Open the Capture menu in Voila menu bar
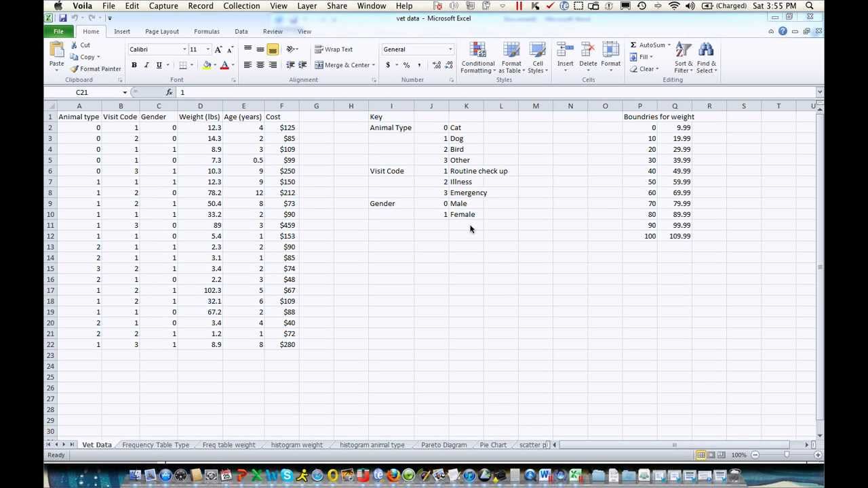 point(163,6)
